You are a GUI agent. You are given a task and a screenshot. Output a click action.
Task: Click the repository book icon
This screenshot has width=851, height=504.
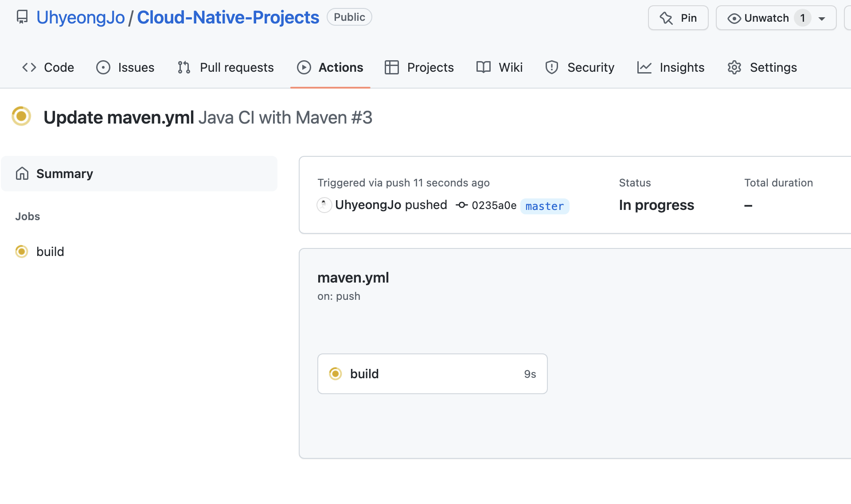22,17
